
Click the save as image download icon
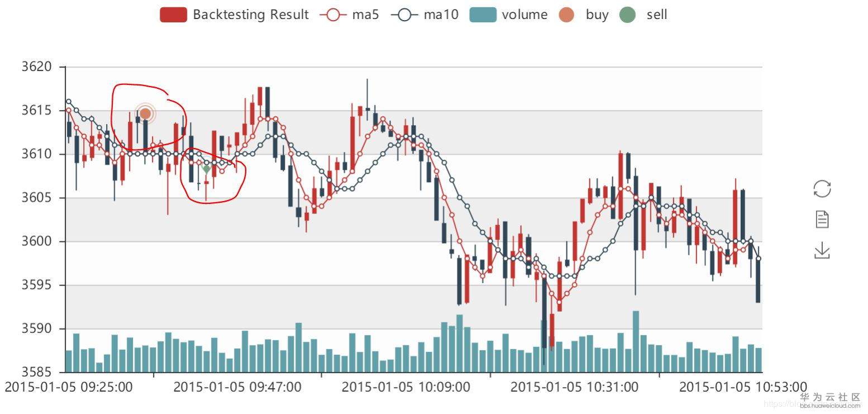click(822, 250)
